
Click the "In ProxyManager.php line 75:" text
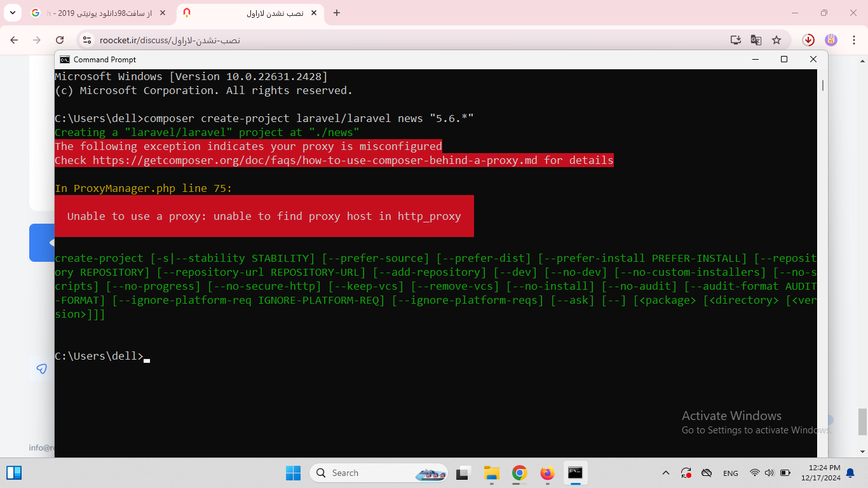(144, 188)
